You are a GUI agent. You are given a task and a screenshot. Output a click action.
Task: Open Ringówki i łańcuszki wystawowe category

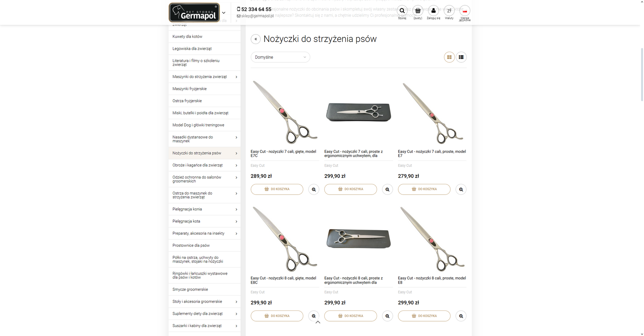click(x=205, y=276)
